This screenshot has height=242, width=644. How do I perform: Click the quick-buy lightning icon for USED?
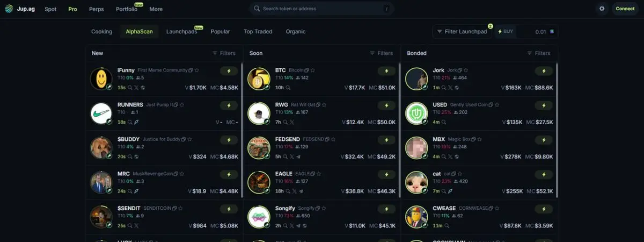click(544, 105)
